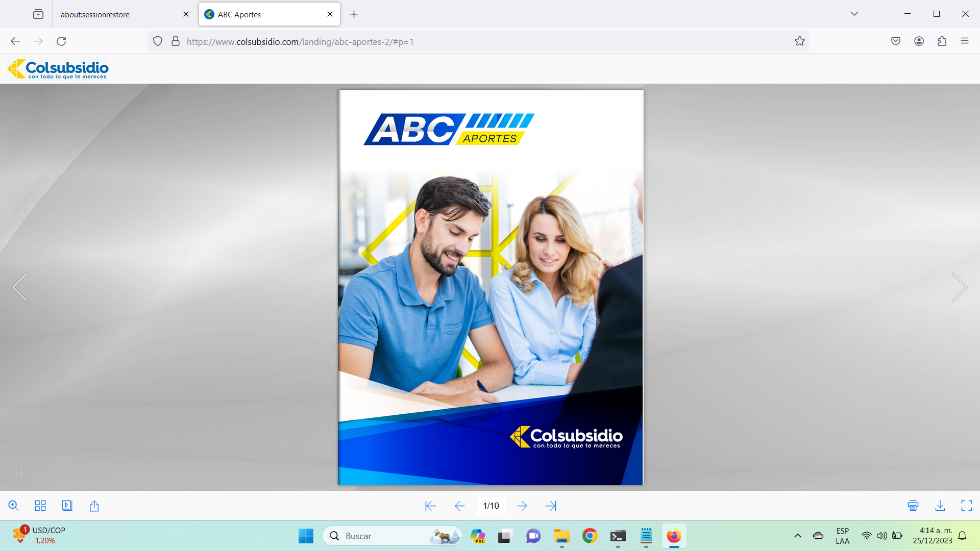
Task: Go to next page with toolbar arrow
Action: 522,506
